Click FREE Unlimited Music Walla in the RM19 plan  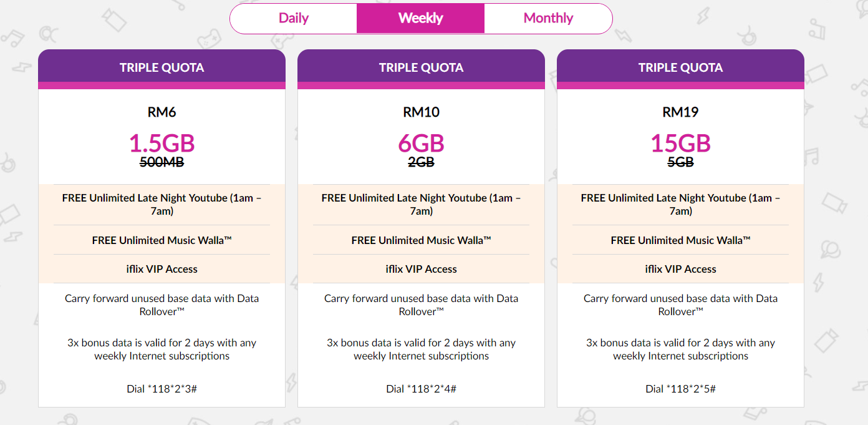pyautogui.click(x=680, y=240)
